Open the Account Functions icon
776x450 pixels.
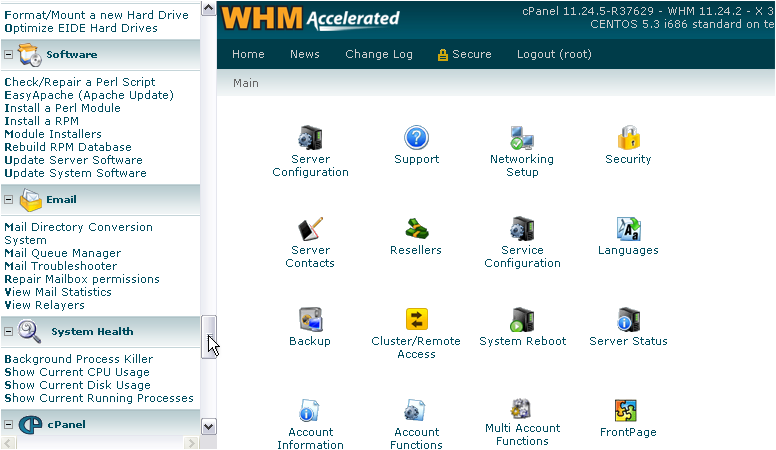[415, 411]
